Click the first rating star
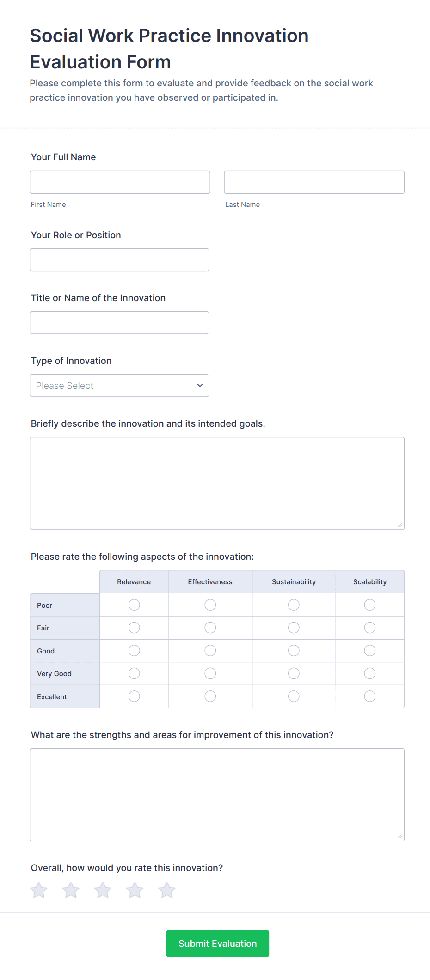This screenshot has height=980, width=430. click(39, 890)
